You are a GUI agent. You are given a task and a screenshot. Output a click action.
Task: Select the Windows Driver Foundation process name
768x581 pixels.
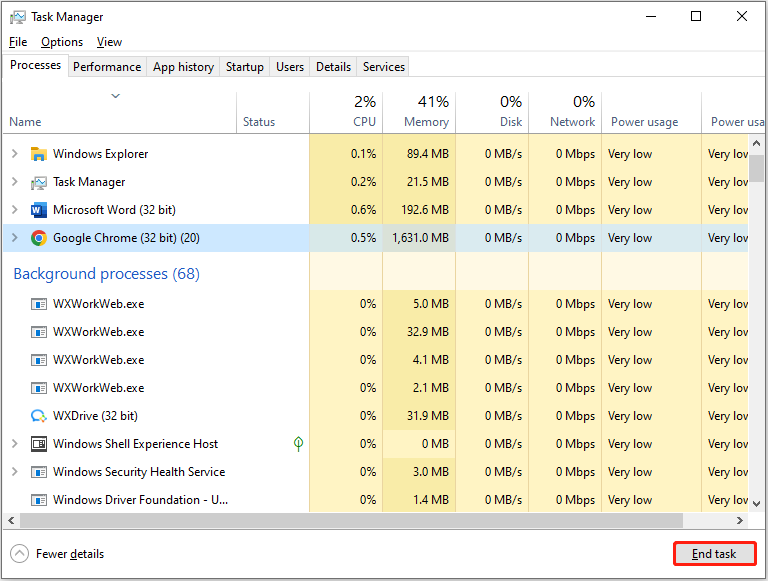click(x=141, y=500)
